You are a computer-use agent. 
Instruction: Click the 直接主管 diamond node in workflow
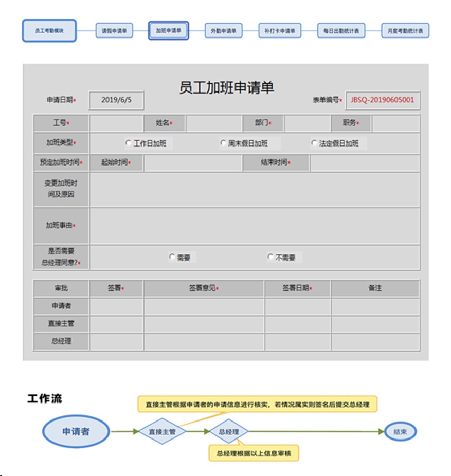pyautogui.click(x=162, y=432)
